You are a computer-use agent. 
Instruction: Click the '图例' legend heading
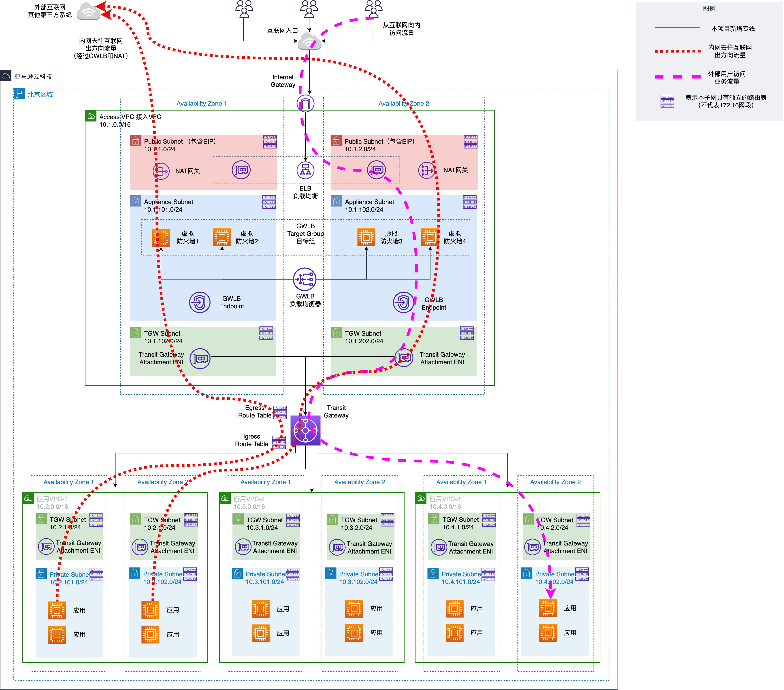point(709,9)
